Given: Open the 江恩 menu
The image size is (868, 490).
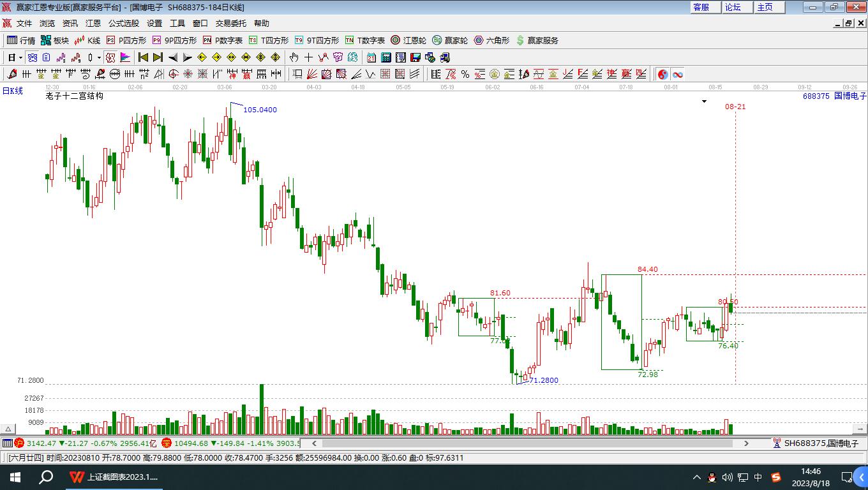Looking at the screenshot, I should tap(93, 23).
